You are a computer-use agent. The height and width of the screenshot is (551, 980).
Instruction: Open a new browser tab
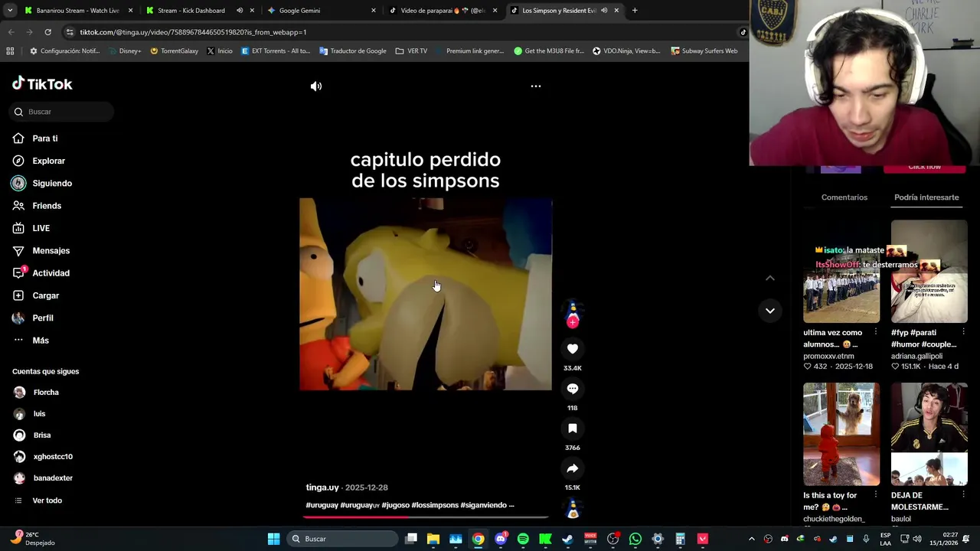[635, 11]
